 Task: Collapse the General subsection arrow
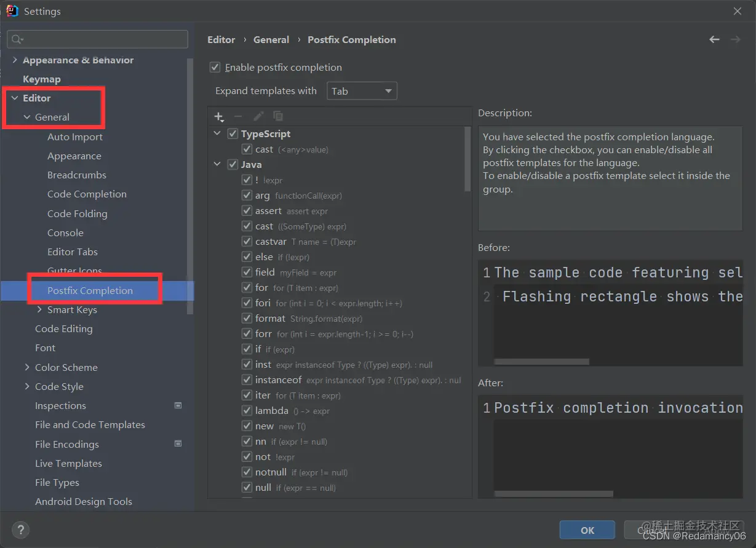27,117
